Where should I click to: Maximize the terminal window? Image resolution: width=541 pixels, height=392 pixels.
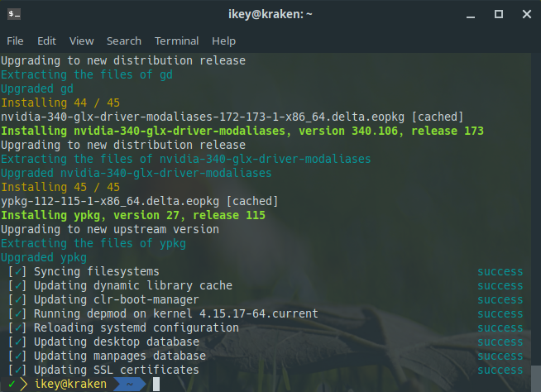499,14
